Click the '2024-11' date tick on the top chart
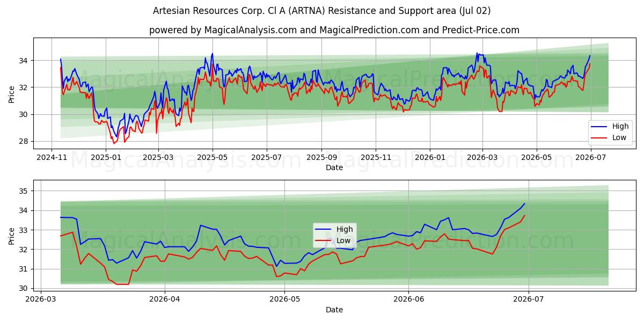 click(x=52, y=157)
